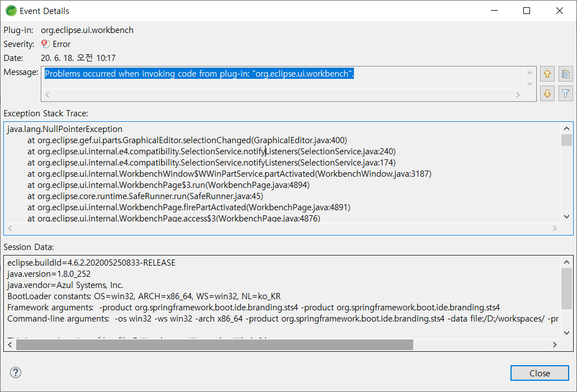The image size is (577, 392).
Task: Click stack trace vertical scrollbar thumb
Action: point(566,140)
